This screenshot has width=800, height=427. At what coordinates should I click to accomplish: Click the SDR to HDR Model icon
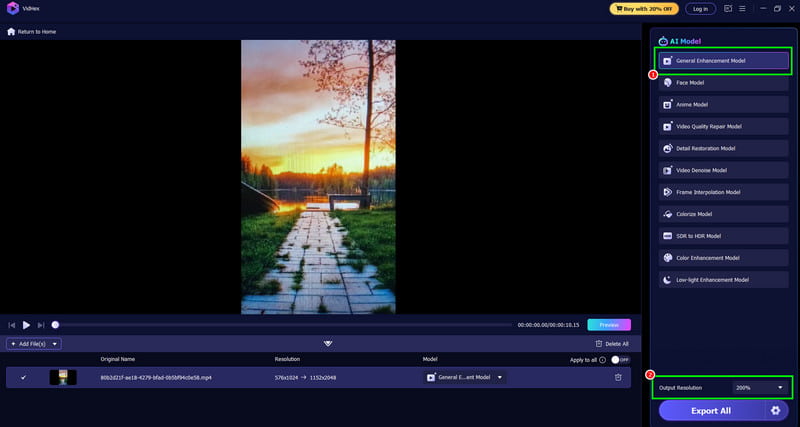click(667, 236)
